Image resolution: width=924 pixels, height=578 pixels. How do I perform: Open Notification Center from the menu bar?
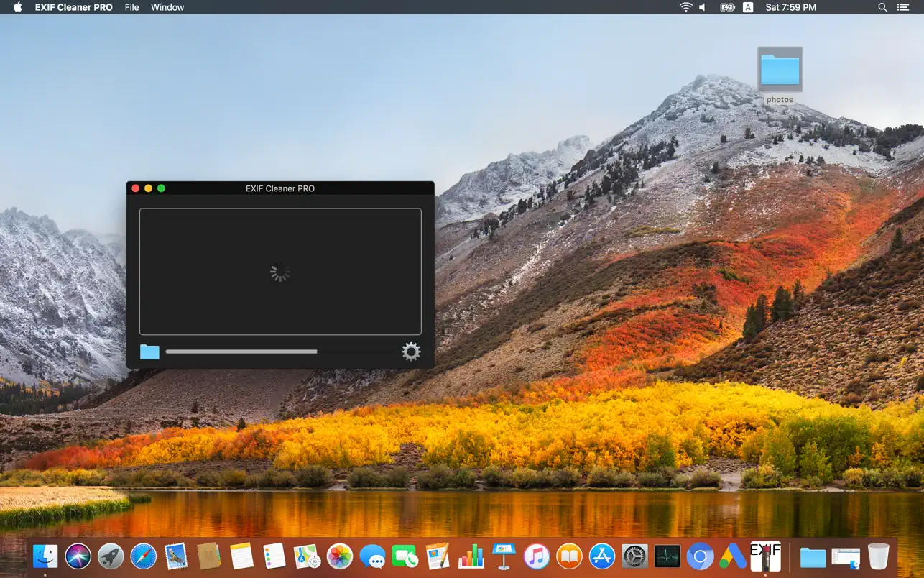902,7
